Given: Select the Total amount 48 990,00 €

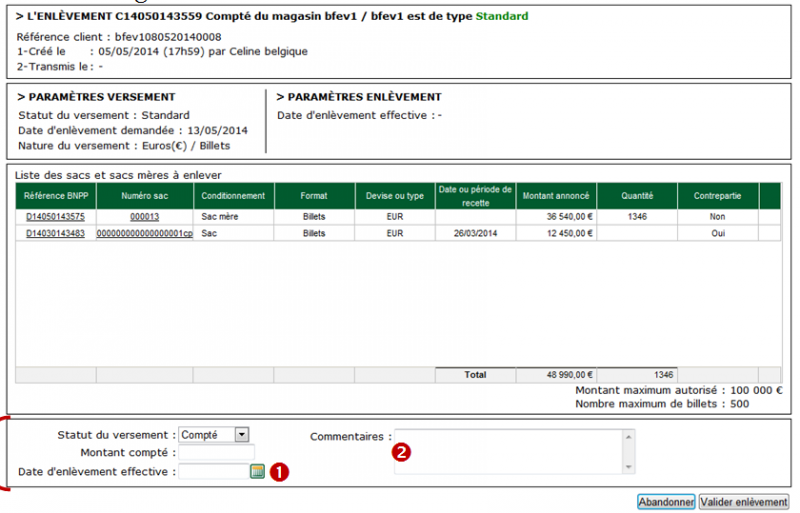Looking at the screenshot, I should click(x=556, y=375).
